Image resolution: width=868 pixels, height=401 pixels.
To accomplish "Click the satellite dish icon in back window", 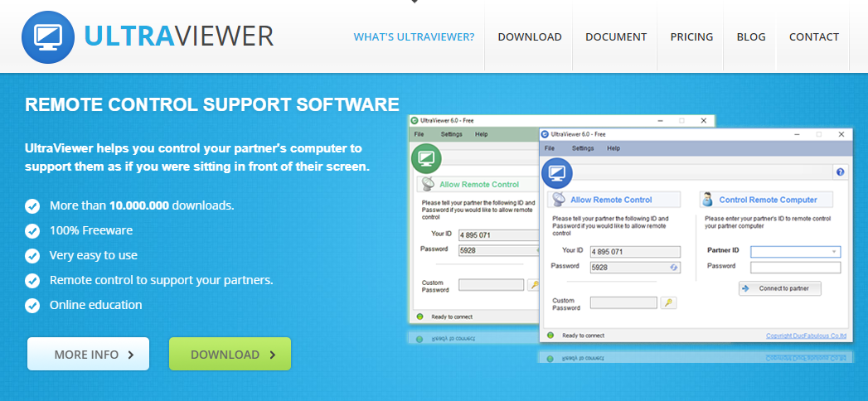I will [x=428, y=184].
